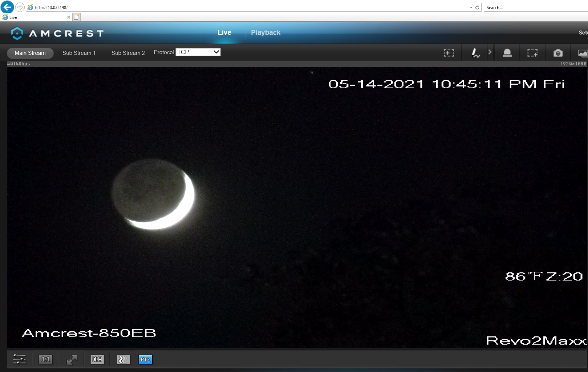Screen dimensions: 588x372
Task: Click the browser Search box
Action: (536, 7)
